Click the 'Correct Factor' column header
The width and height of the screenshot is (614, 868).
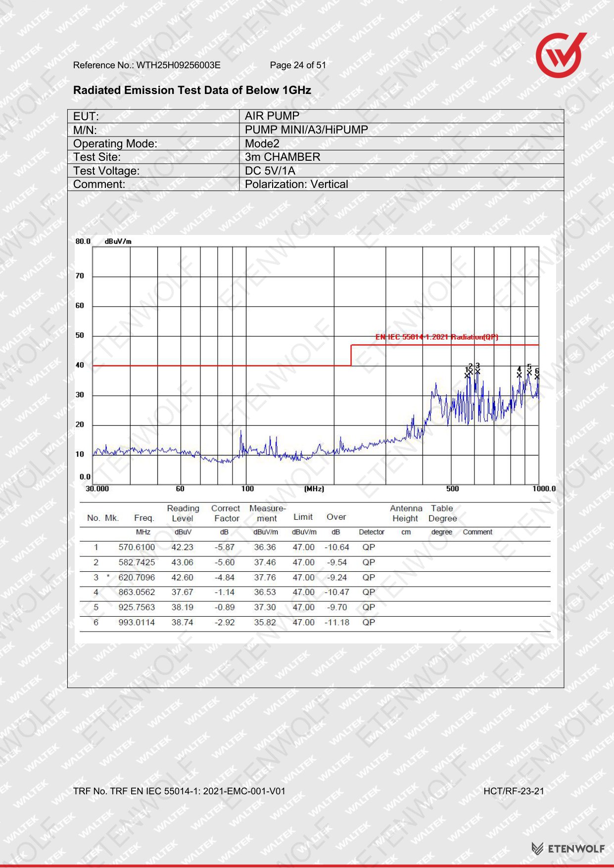tap(226, 513)
